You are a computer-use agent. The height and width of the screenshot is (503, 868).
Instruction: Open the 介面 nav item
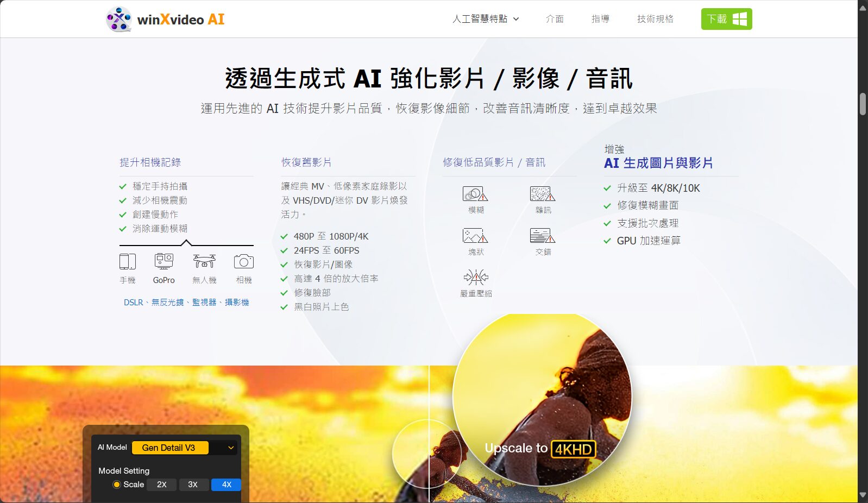pos(555,19)
